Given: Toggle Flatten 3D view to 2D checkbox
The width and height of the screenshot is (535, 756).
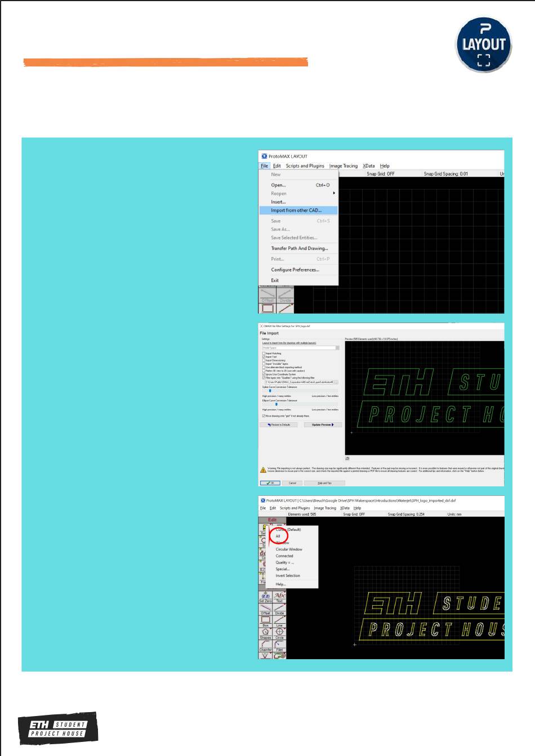Looking at the screenshot, I should 264,371.
